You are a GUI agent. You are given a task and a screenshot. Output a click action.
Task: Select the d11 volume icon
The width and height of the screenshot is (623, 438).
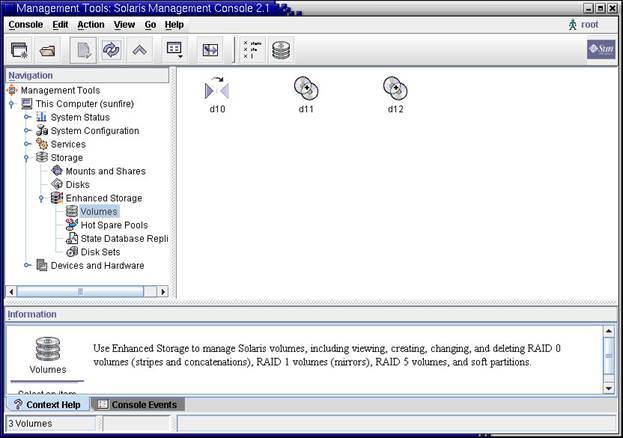[306, 90]
